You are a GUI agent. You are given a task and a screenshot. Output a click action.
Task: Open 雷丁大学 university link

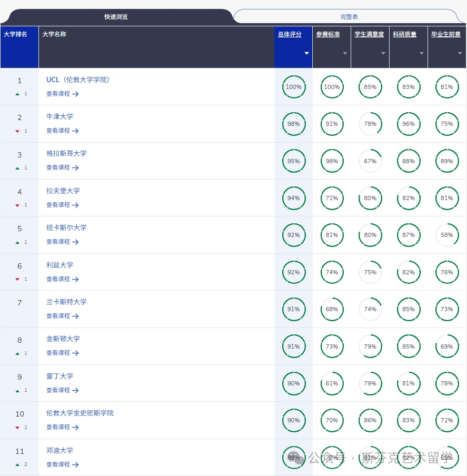(60, 376)
